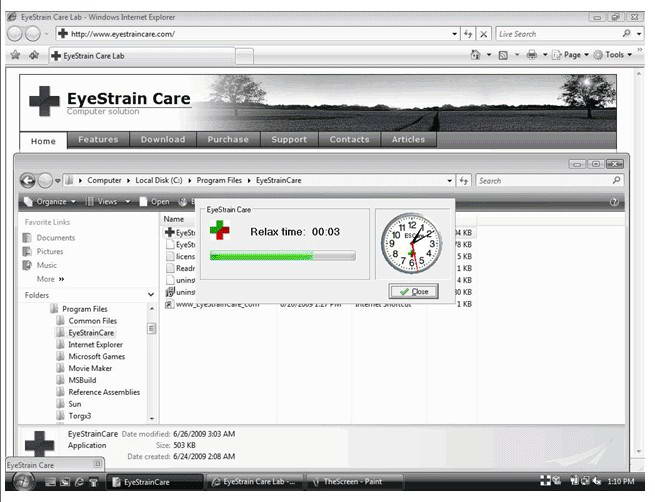Image resolution: width=655 pixels, height=502 pixels.
Task: Open the Features tab
Action: point(98,139)
